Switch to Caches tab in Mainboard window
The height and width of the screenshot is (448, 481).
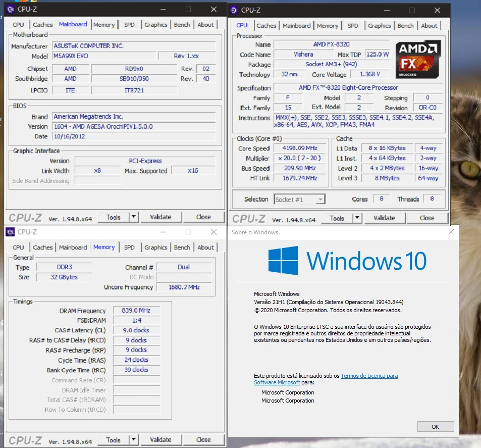pyautogui.click(x=42, y=25)
